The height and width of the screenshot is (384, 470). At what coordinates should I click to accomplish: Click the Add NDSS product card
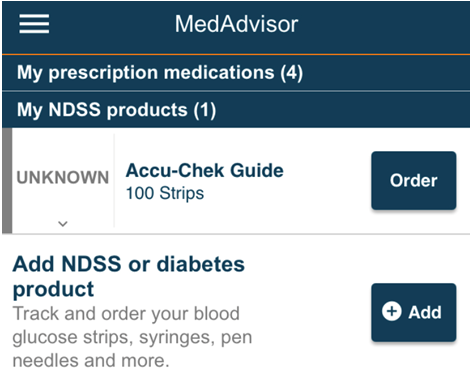click(236, 310)
